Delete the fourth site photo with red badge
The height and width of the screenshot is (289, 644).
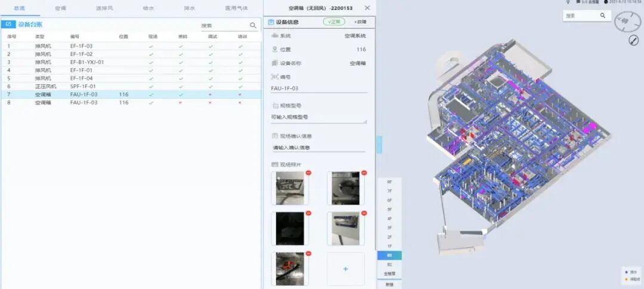pos(364,213)
